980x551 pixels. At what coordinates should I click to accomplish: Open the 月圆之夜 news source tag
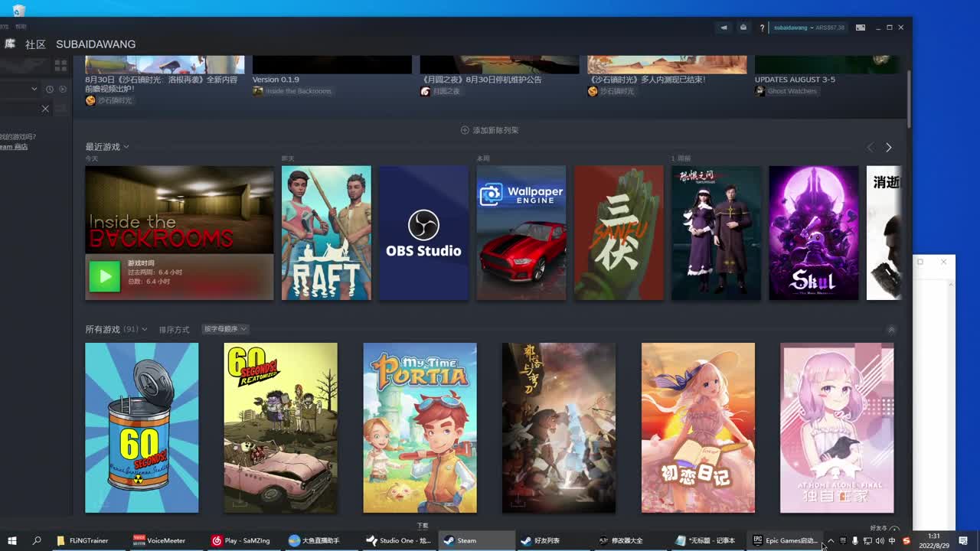pos(440,91)
